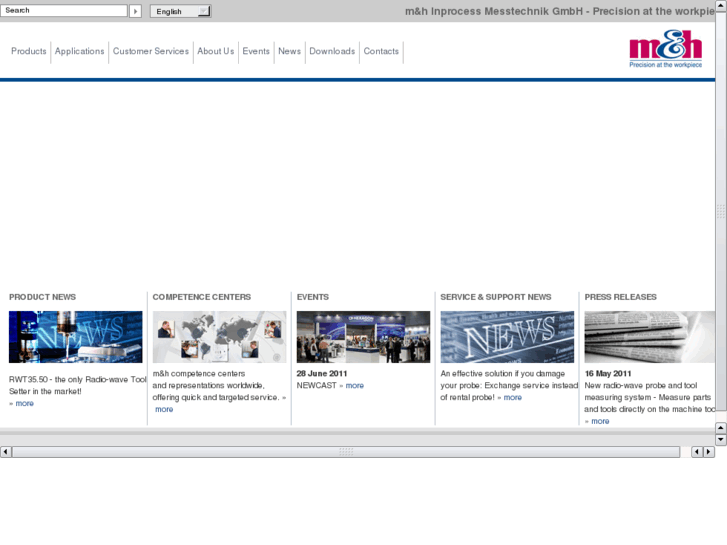Viewport: 727px width, 545px height.
Task: Click the PRESS RELEASES heading
Action: pyautogui.click(x=620, y=297)
